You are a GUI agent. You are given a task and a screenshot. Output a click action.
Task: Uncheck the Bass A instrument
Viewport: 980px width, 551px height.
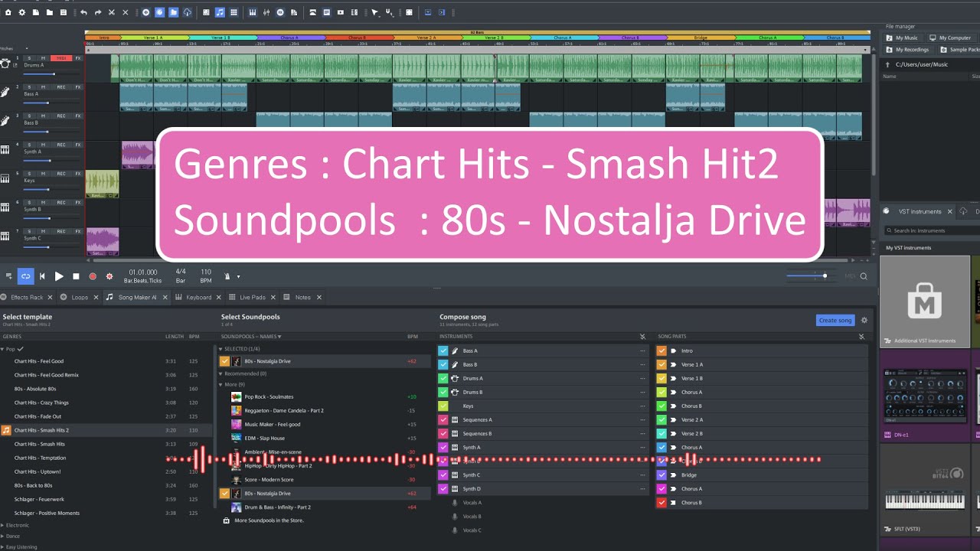443,350
